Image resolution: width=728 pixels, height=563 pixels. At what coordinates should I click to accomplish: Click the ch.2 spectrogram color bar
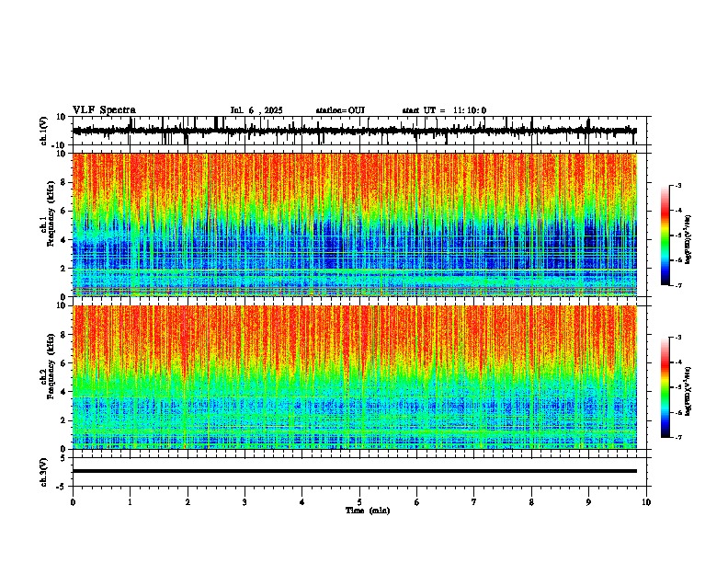click(x=665, y=387)
